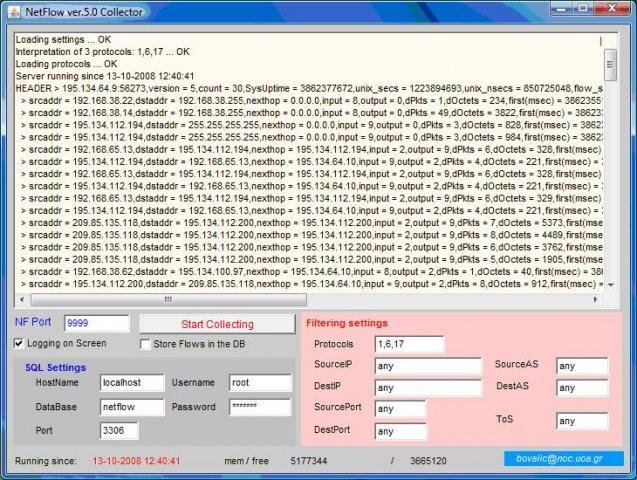Click the 'Loading settings ... OK' log line
This screenshot has width=637, height=480.
[x=63, y=39]
